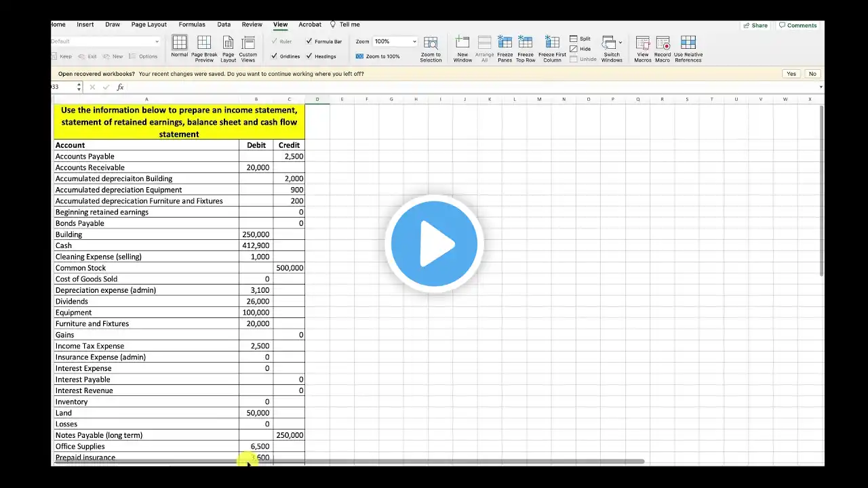The image size is (868, 488).
Task: Click No on the recovery prompt
Action: [812, 73]
